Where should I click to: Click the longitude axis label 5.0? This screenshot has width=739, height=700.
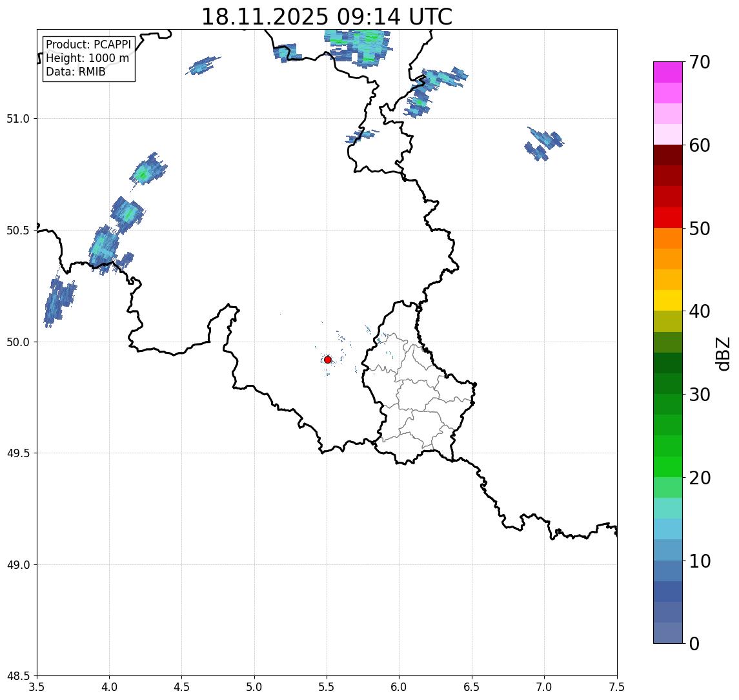tap(254, 687)
